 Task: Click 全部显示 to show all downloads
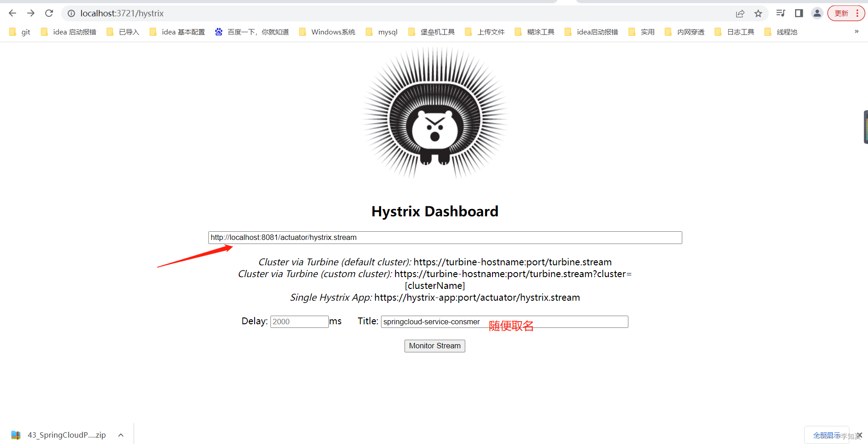[826, 435]
